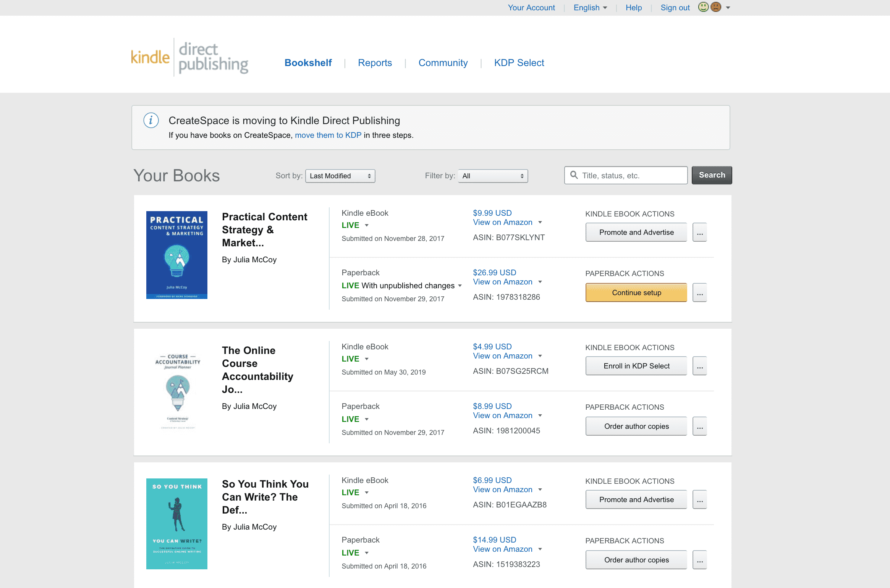Click the Title, status search input field
The width and height of the screenshot is (890, 588).
pos(626,175)
